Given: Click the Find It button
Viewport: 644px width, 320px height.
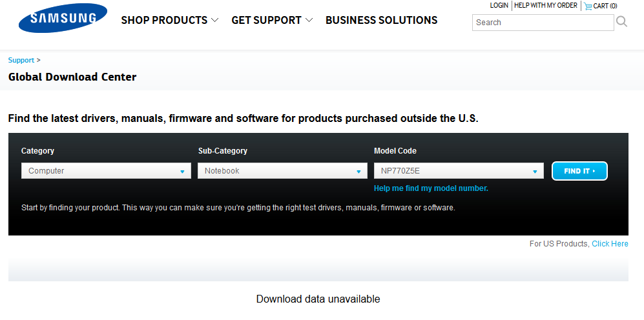Looking at the screenshot, I should pyautogui.click(x=579, y=171).
